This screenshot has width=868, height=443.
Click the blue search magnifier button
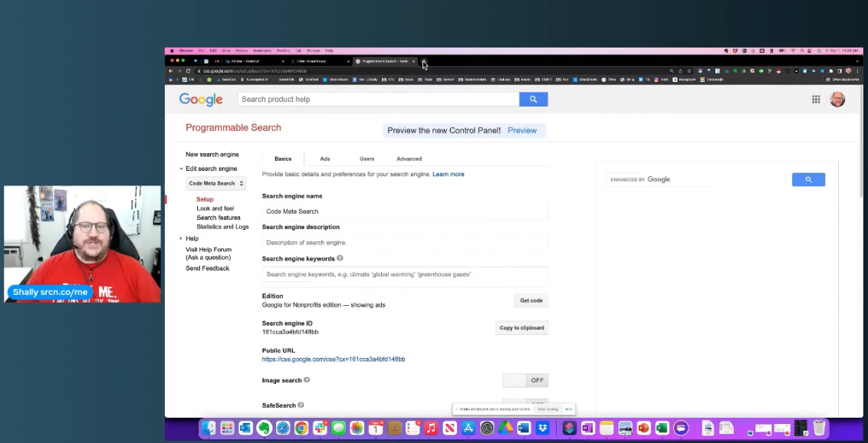pyautogui.click(x=533, y=100)
